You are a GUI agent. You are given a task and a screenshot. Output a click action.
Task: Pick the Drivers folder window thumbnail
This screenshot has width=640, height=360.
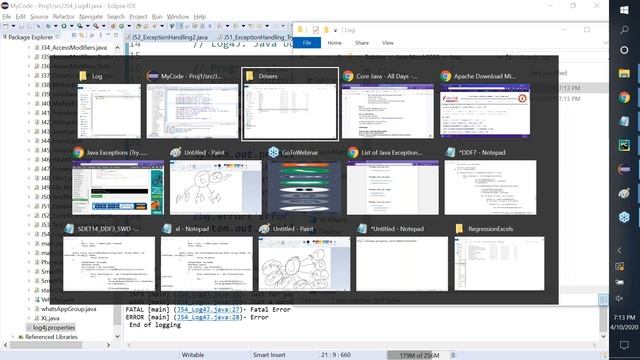(290, 111)
